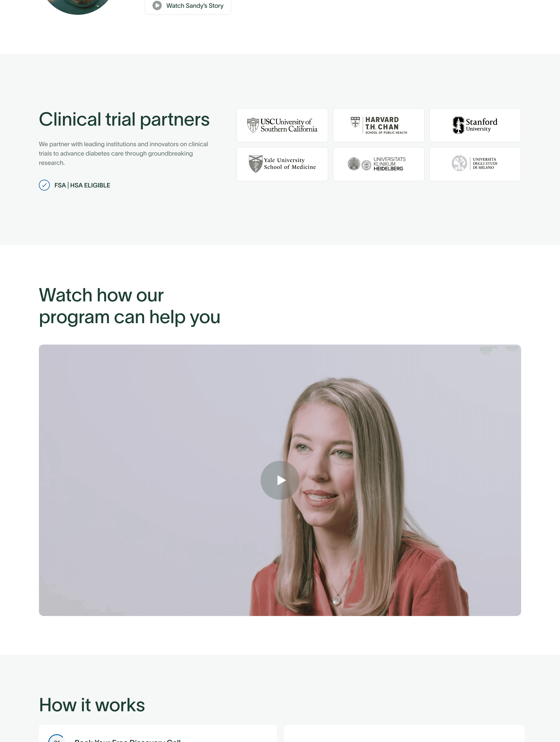Screen dimensions: 560x742
Task: Click the Watch Sandy's Story button
Action: pos(188,6)
